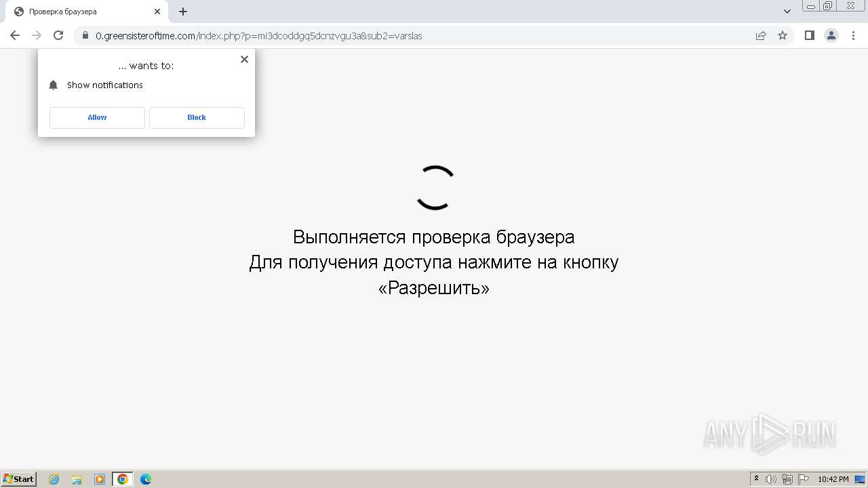Block notifications in the permission popup

tap(197, 117)
